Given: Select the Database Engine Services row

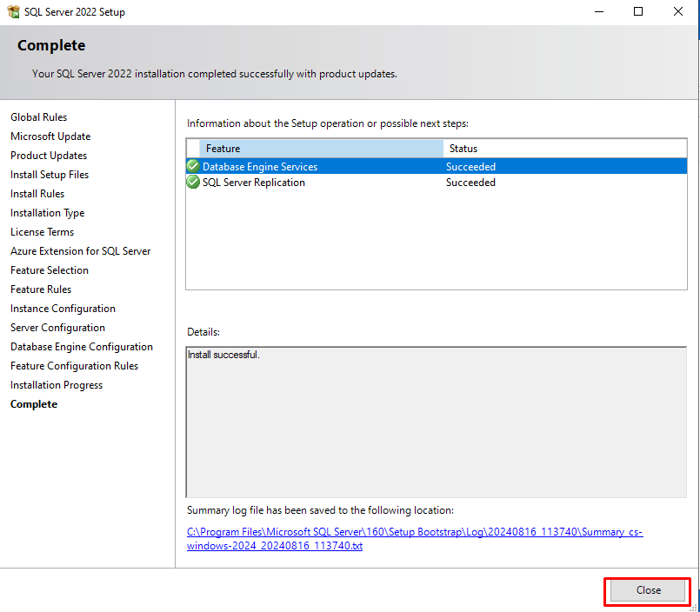Looking at the screenshot, I should point(348,167).
